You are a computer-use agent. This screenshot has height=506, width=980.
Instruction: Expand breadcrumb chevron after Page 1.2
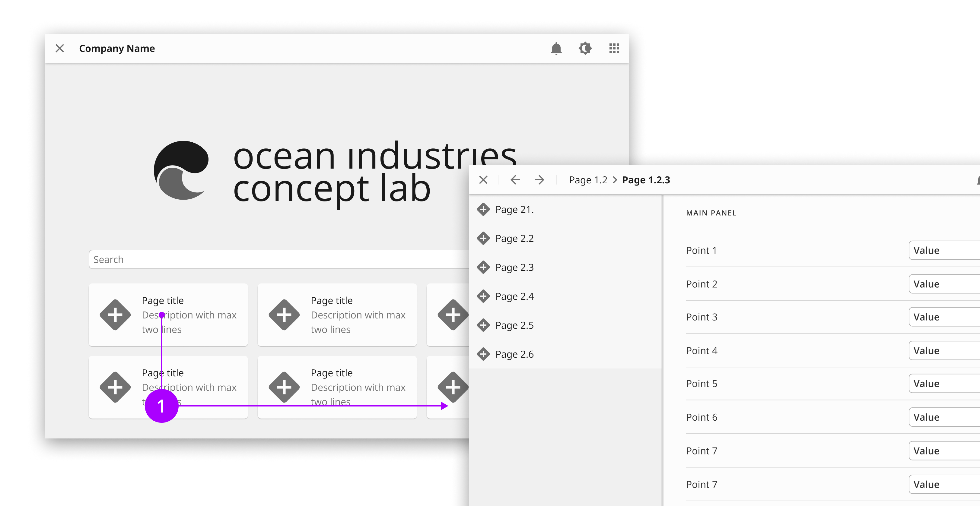click(x=615, y=180)
